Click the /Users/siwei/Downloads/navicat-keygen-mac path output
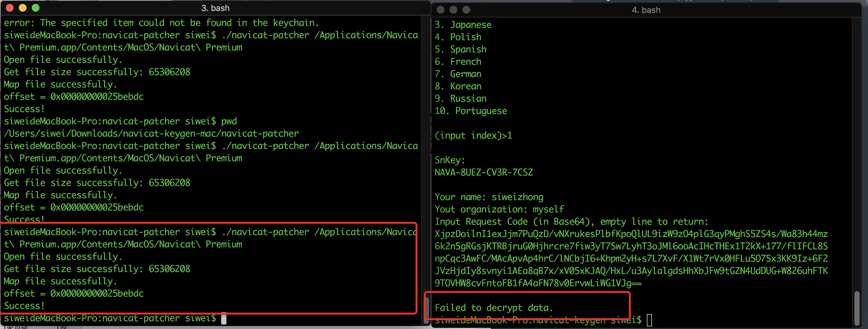The width and height of the screenshot is (868, 329). click(x=151, y=134)
